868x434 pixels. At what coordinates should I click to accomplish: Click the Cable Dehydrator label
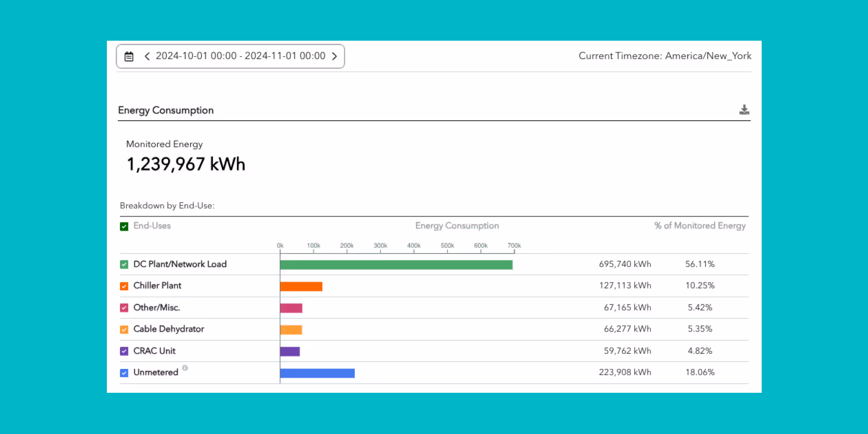click(x=169, y=329)
